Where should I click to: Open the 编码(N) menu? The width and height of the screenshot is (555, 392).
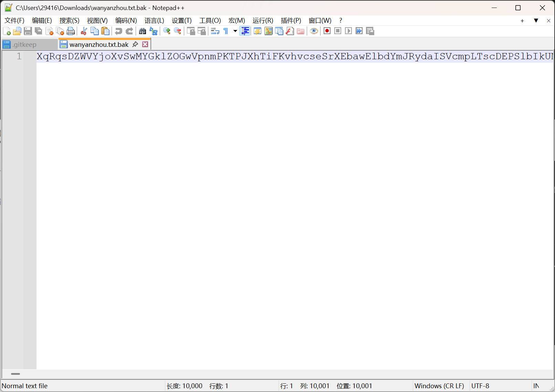126,21
